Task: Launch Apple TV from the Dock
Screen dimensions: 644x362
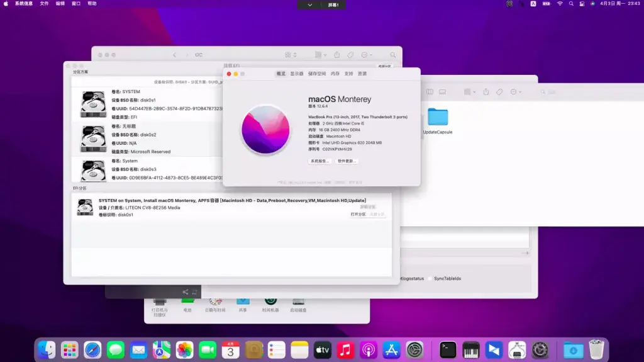Action: point(323,350)
